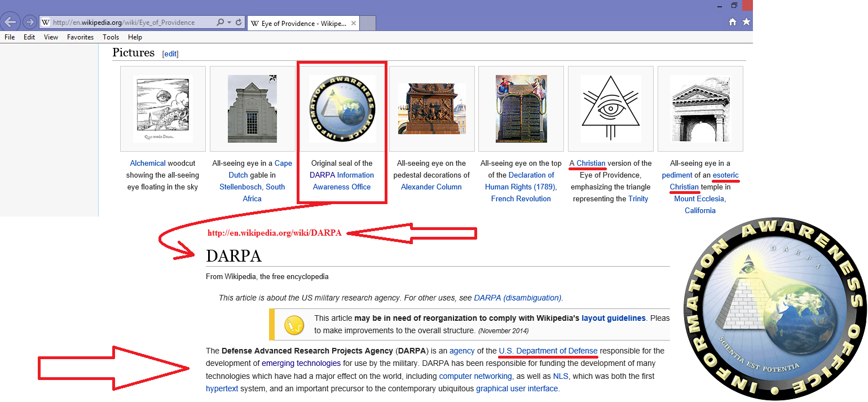This screenshot has height=402, width=868.
Task: Open the View menu
Action: [x=51, y=37]
